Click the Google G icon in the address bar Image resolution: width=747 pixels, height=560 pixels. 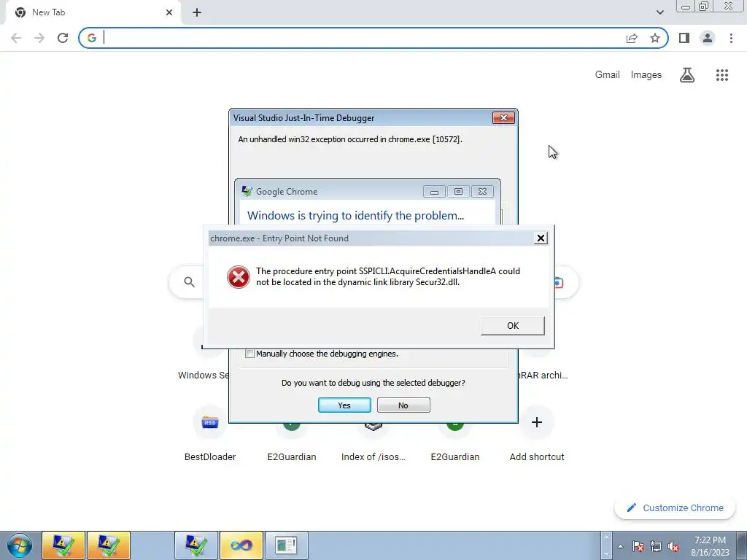tap(92, 38)
